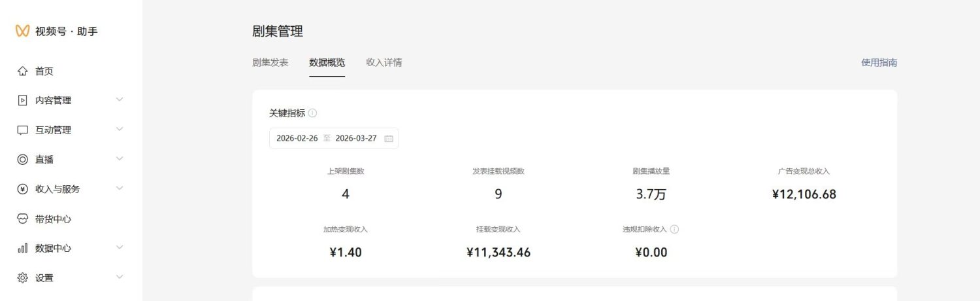The height and width of the screenshot is (301, 980).
Task: Open 数据中心 menu item
Action: (x=54, y=249)
